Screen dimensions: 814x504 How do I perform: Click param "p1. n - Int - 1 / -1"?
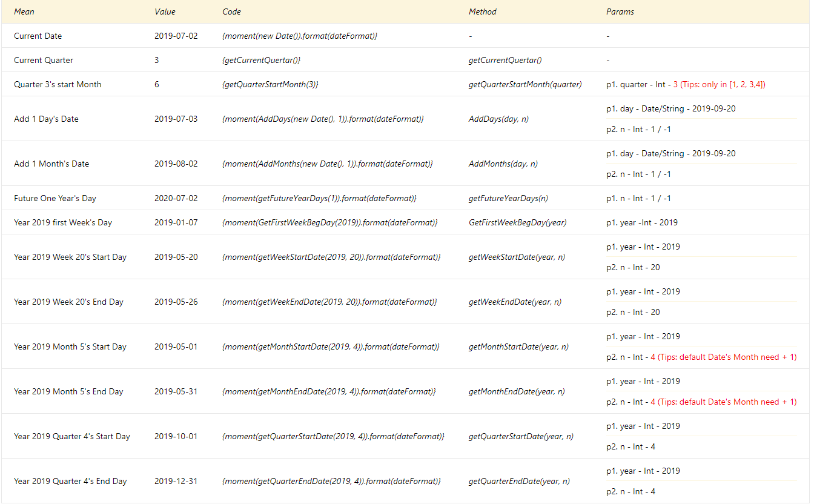[638, 198]
